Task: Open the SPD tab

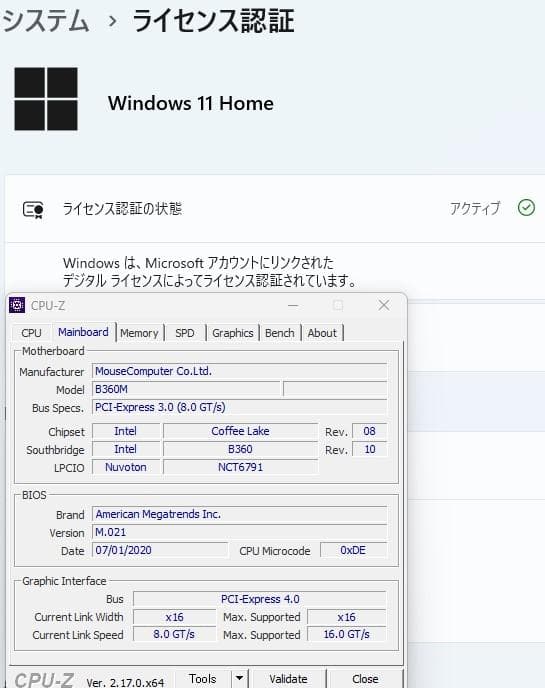Action: (185, 333)
